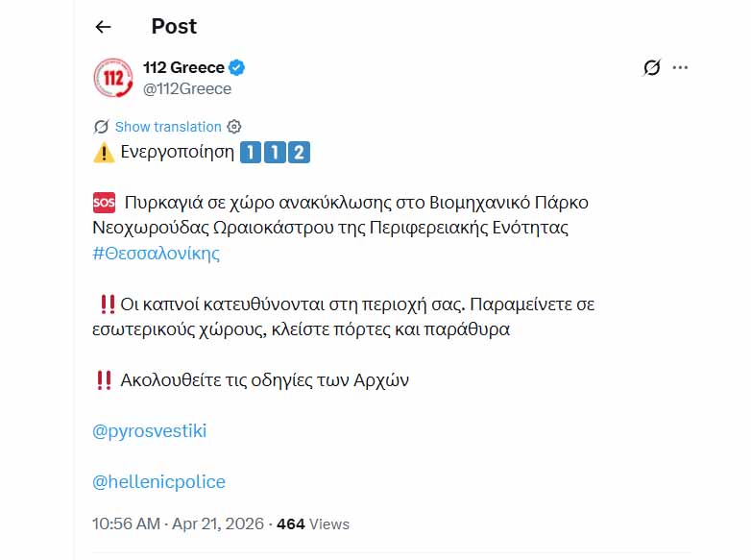Screen dimensions: 751x560
Task: Click the icon left of Show translation
Action: [101, 127]
